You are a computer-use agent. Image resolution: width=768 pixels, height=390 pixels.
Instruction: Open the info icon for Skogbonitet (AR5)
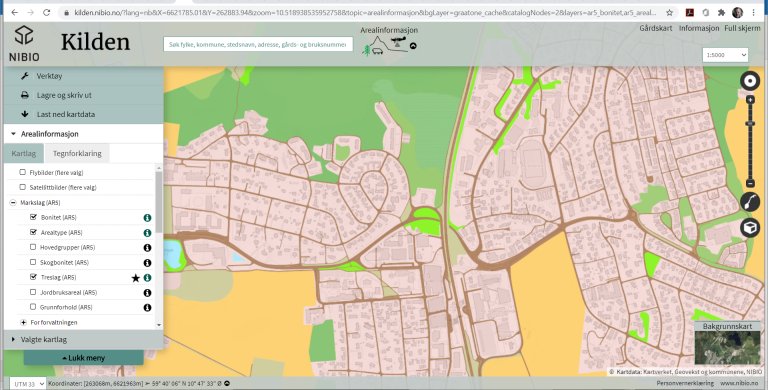point(147,263)
